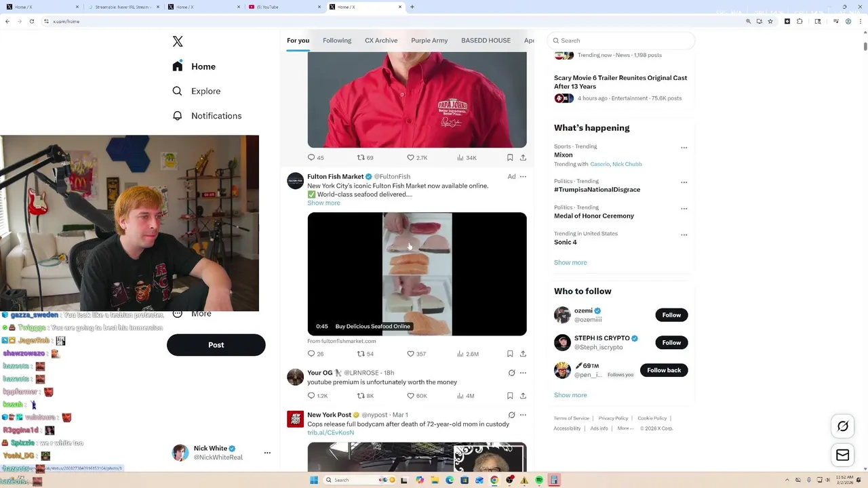Like the post with 2.7K likes
868x488 pixels.
(417, 157)
